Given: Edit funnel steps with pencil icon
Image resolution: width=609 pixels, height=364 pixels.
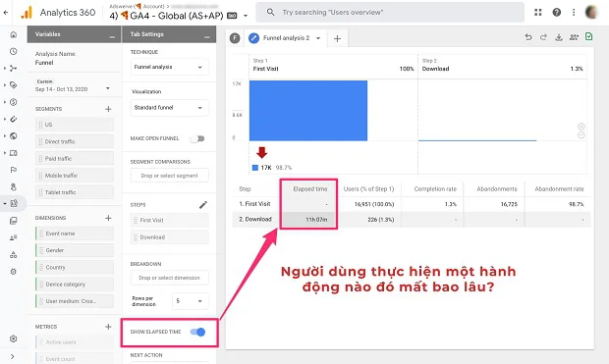Looking at the screenshot, I should (x=203, y=205).
